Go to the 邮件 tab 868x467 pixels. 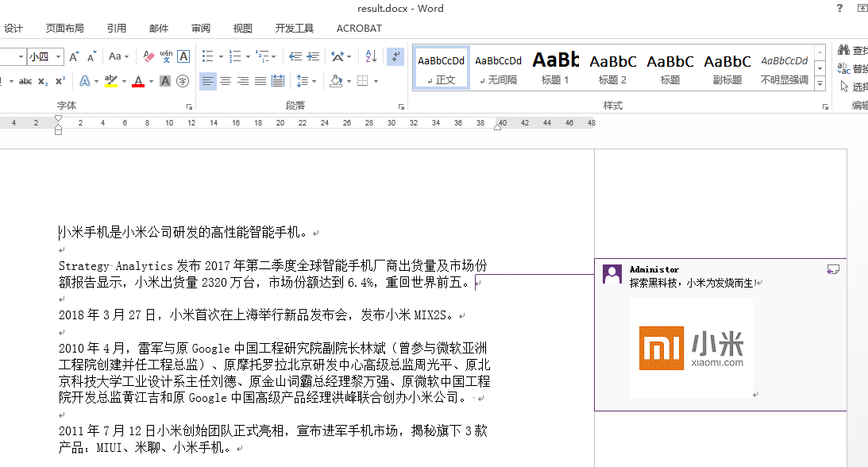click(x=159, y=29)
